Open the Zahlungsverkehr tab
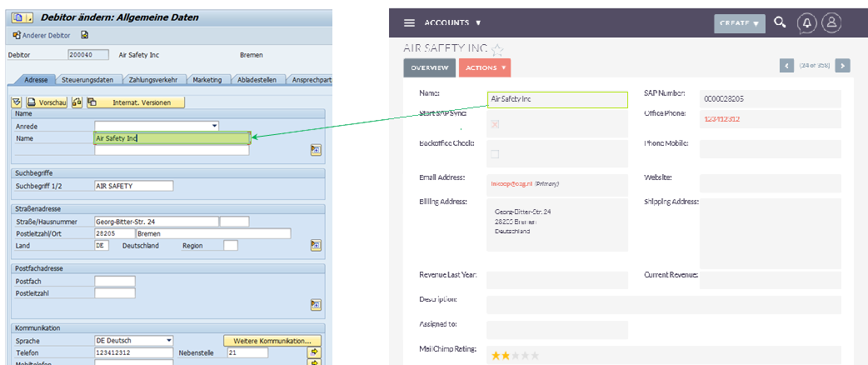 153,80
